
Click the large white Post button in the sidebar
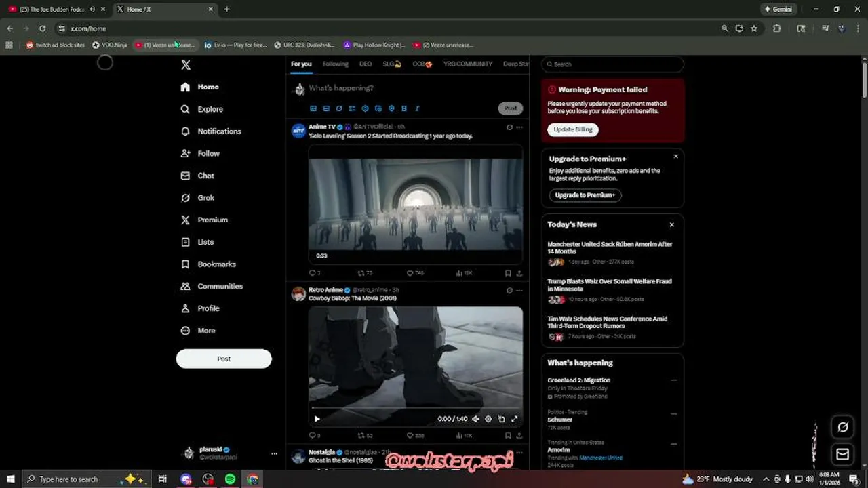click(224, 359)
